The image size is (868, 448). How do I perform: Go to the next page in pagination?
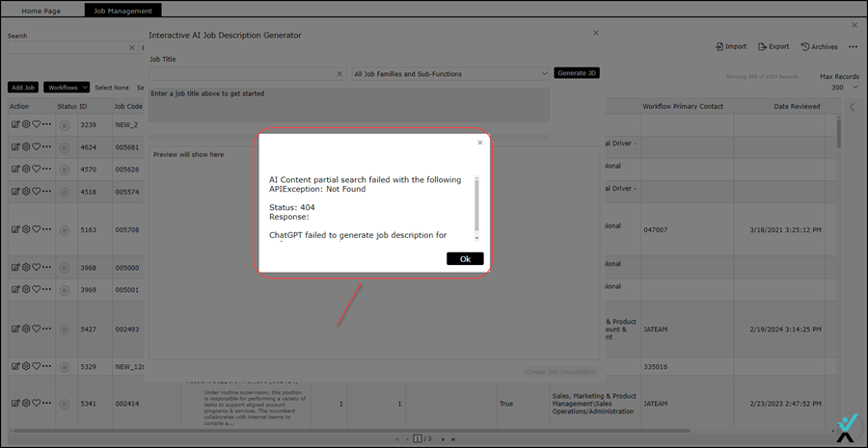443,439
